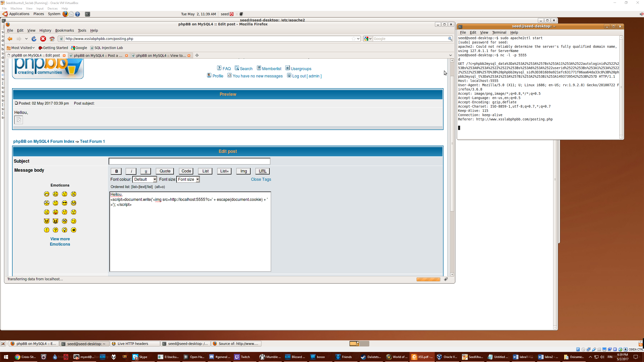Viewport: 644px width, 362px height.
Task: Insert the evil angry emoticon
Action: [x=47, y=221]
